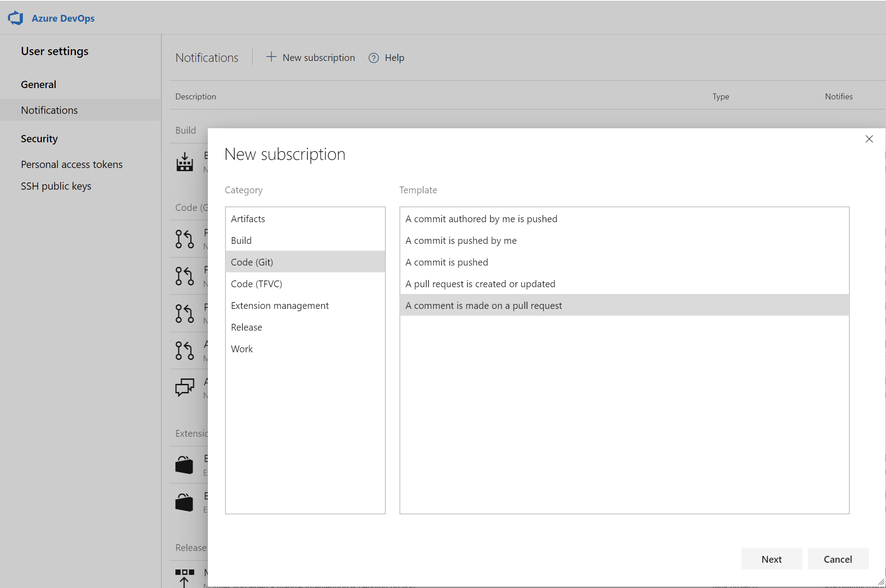The height and width of the screenshot is (588, 886).
Task: Click the Artifacts category expander
Action: tap(305, 219)
